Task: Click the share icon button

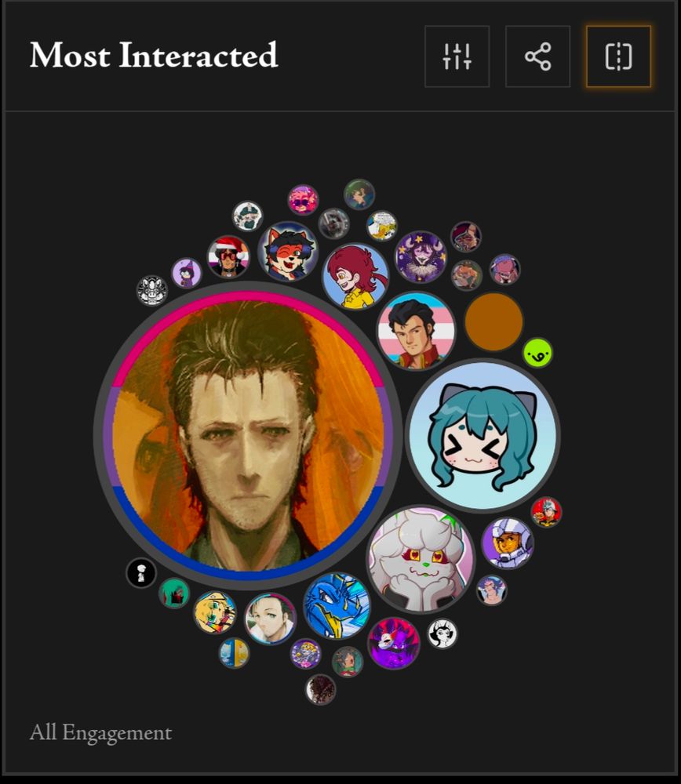Action: [x=538, y=56]
